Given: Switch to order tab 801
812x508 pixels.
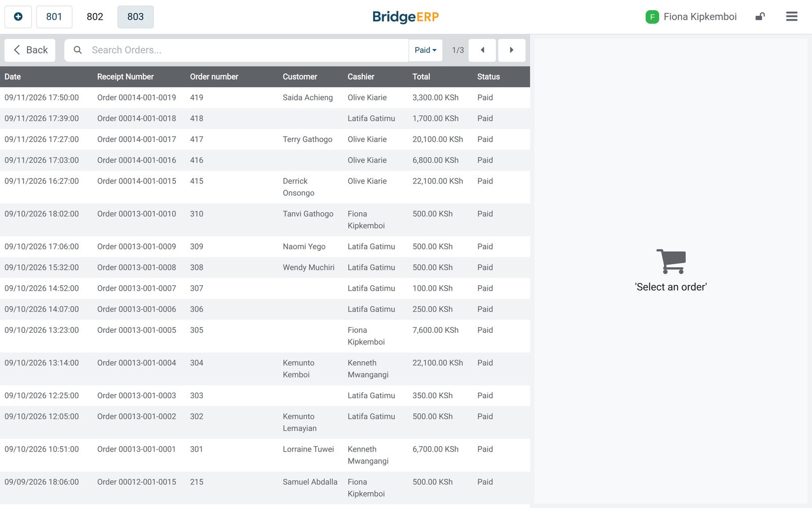Looking at the screenshot, I should pos(54,17).
